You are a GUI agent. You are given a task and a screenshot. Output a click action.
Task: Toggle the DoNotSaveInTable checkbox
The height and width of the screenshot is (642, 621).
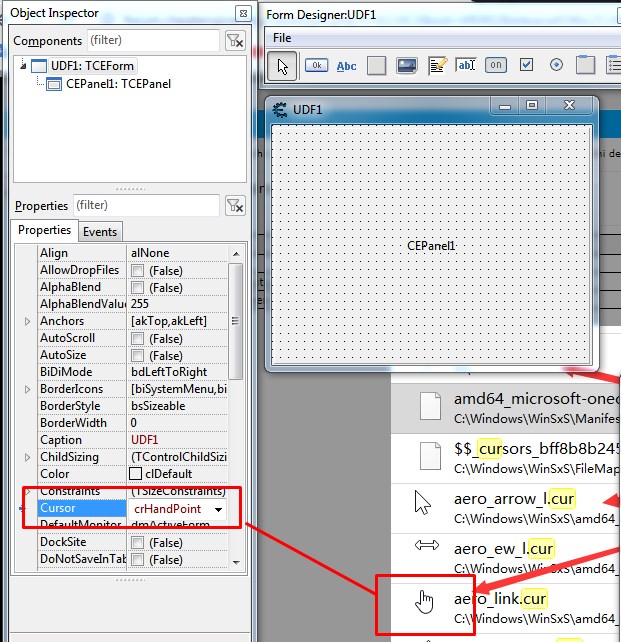[138, 559]
